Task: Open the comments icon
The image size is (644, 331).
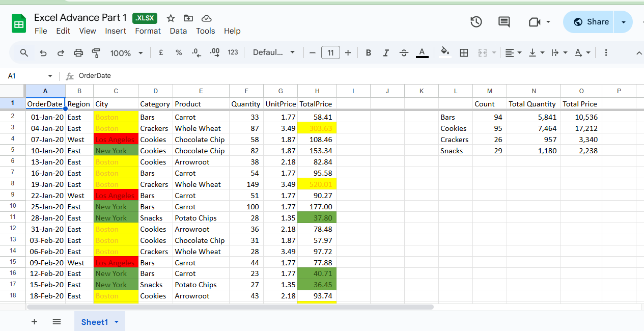Action: point(504,22)
